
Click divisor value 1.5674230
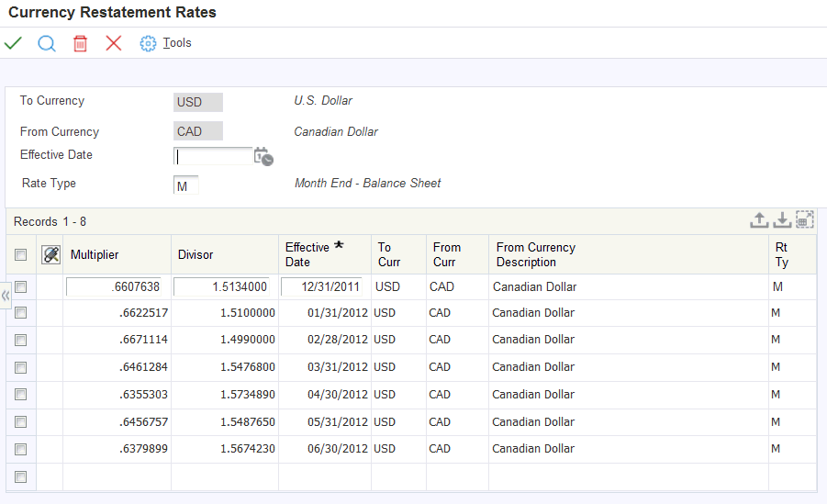[248, 449]
